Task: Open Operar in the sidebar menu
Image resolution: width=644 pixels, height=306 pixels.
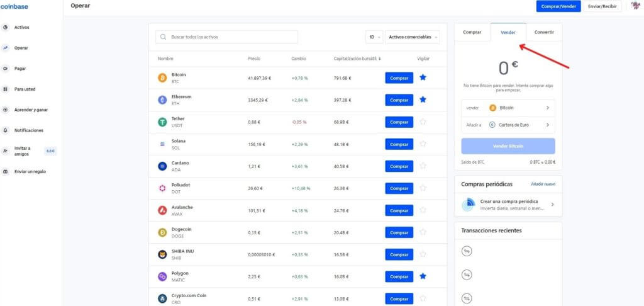Action: coord(21,48)
